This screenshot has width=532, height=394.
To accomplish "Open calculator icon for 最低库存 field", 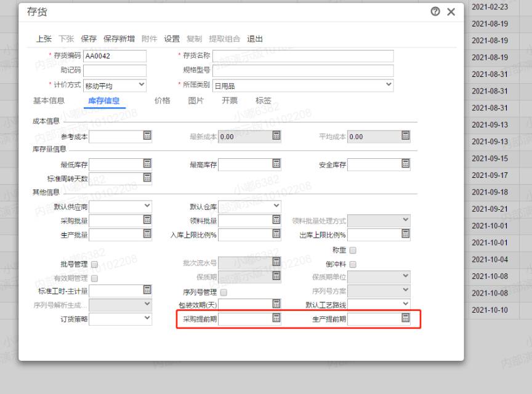I will pyautogui.click(x=147, y=164).
